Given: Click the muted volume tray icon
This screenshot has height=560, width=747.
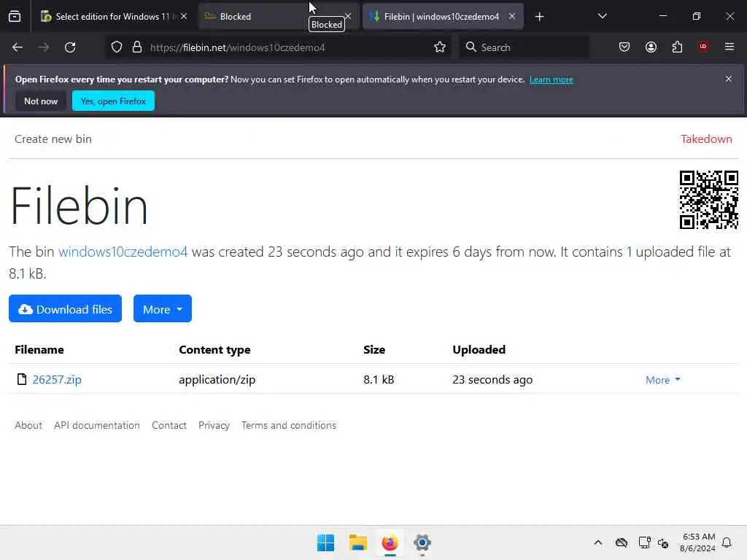Looking at the screenshot, I should tap(663, 542).
